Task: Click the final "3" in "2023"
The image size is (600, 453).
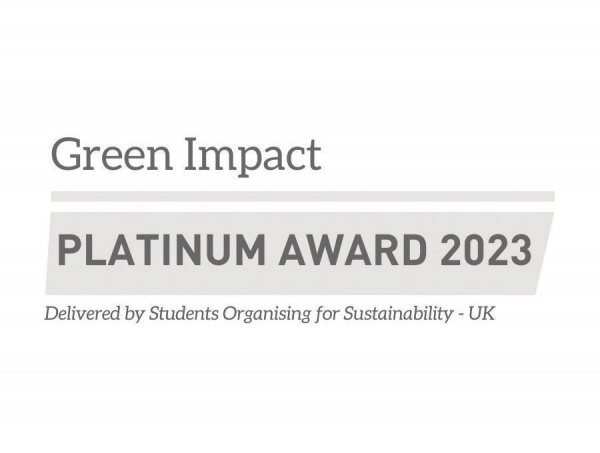Action: 517,249
